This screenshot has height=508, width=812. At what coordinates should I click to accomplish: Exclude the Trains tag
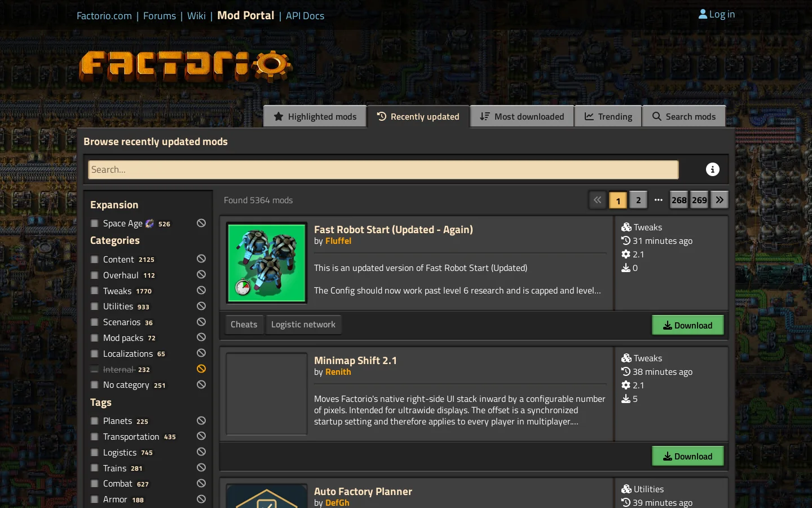tap(201, 468)
